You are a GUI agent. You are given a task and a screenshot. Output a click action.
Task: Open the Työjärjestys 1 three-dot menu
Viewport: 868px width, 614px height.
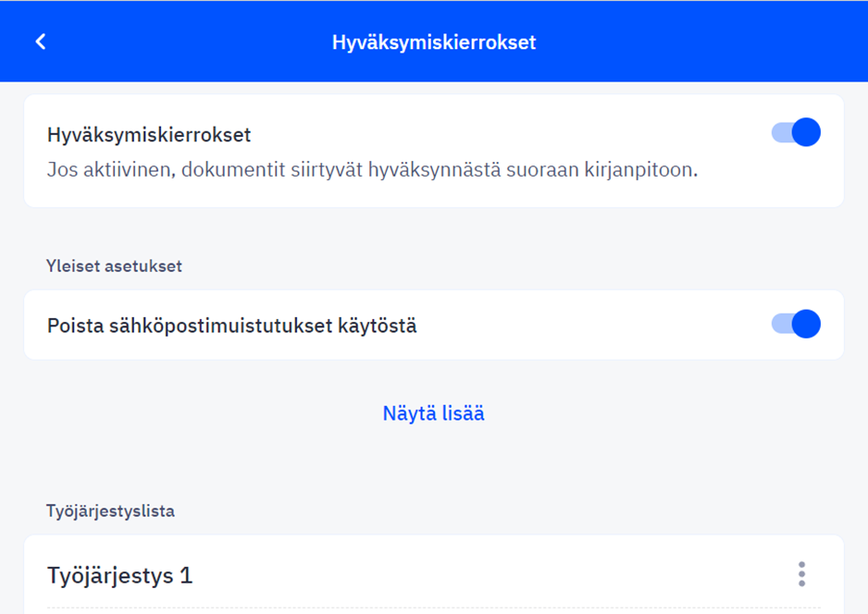(x=801, y=574)
